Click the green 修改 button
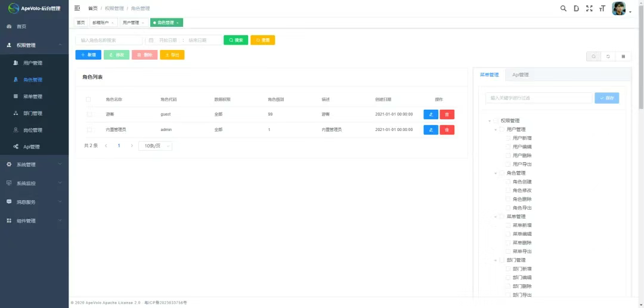Viewport: 644px width, 308px height. point(117,55)
